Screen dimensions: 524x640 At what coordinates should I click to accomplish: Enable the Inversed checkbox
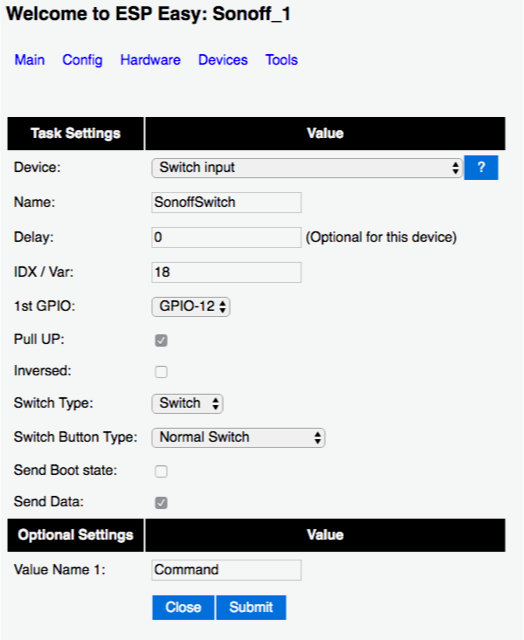pyautogui.click(x=161, y=372)
